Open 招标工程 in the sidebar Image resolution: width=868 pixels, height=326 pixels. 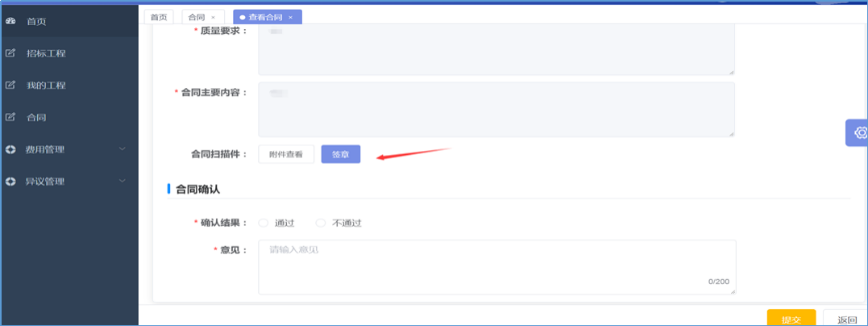69,53
